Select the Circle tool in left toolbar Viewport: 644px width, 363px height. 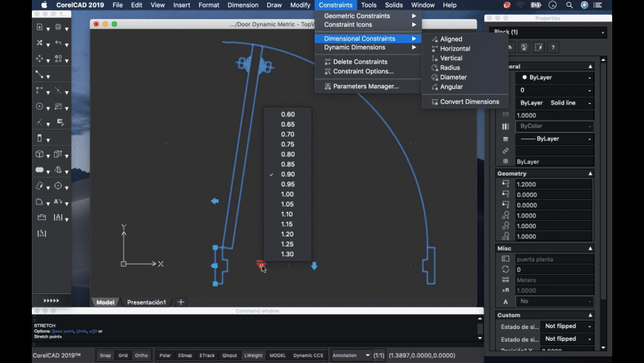pos(39,107)
